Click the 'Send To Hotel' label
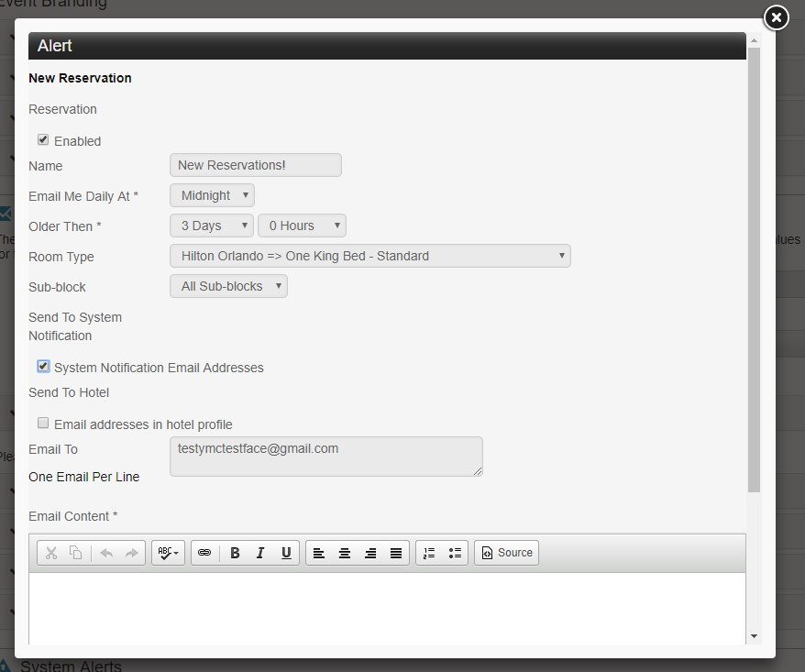The width and height of the screenshot is (805, 672). coord(69,392)
